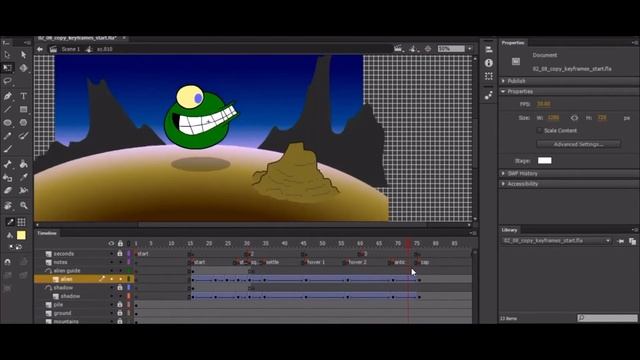Viewport: 640px width, 360px height.
Task: Toggle lock on the ground layer
Action: (120, 313)
